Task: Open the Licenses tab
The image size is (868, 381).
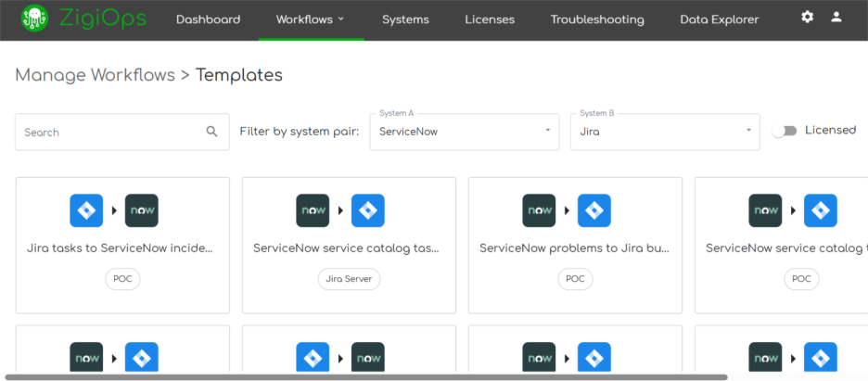Action: pos(490,19)
